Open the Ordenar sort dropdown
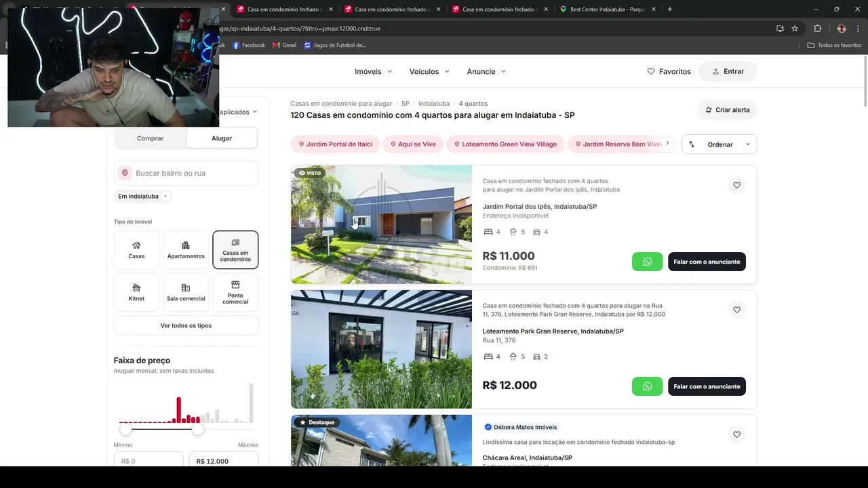 coord(719,144)
